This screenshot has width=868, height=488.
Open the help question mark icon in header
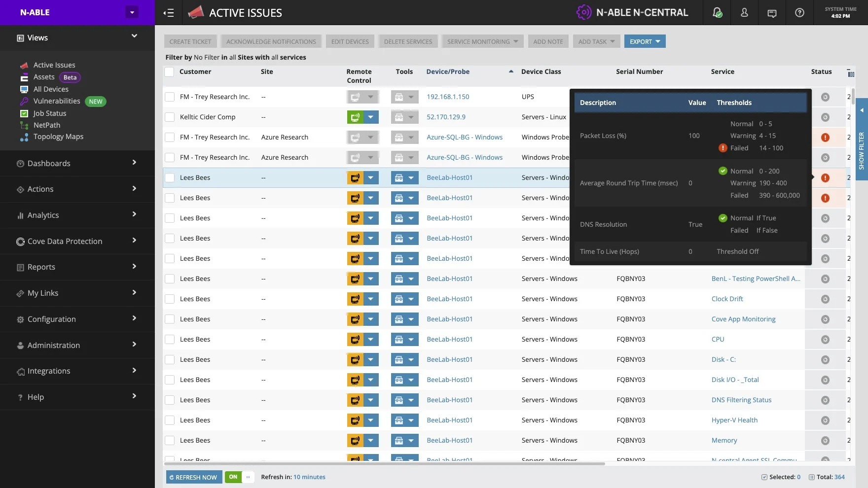tap(799, 13)
